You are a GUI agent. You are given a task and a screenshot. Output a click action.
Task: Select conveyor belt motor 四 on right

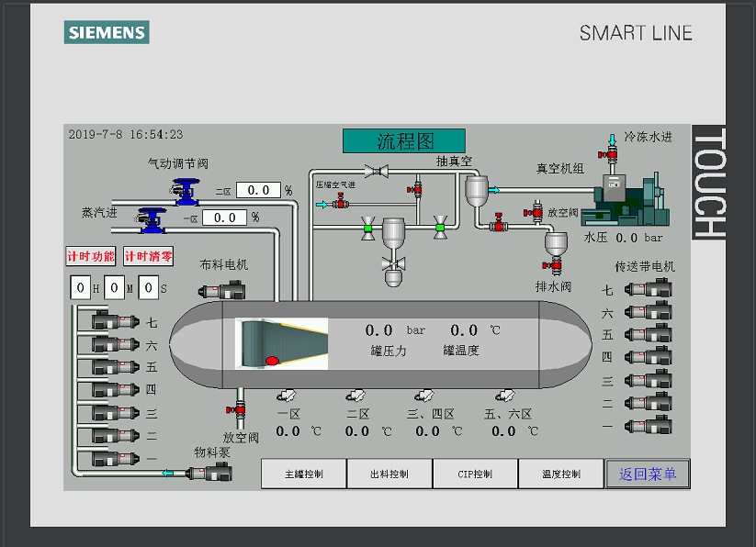(649, 357)
